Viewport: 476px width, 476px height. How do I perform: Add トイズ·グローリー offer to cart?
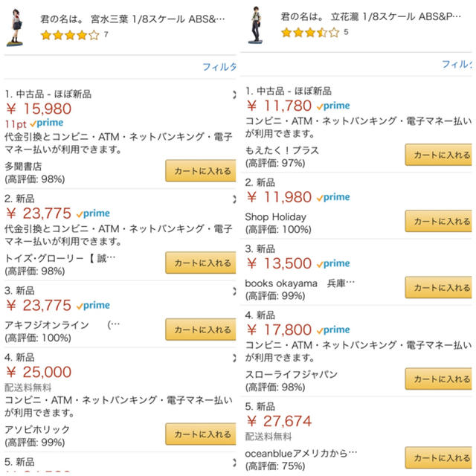click(201, 263)
